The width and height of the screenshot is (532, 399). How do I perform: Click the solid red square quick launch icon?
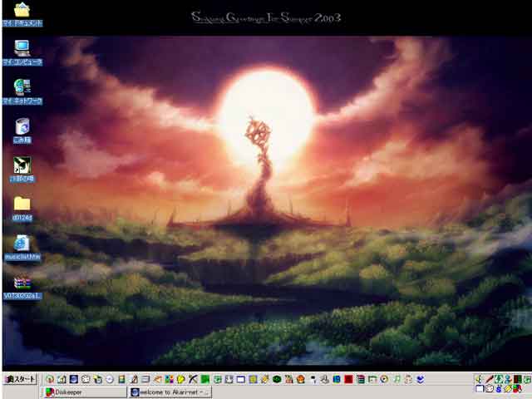(x=349, y=380)
